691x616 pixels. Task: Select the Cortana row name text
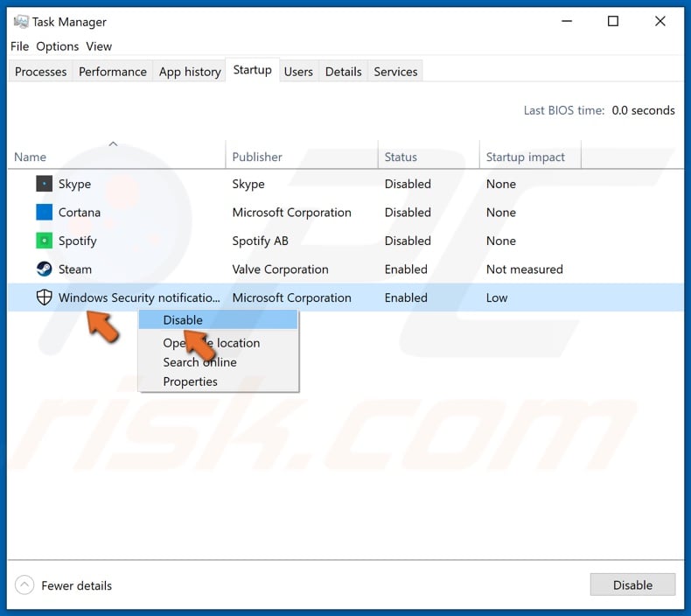80,213
